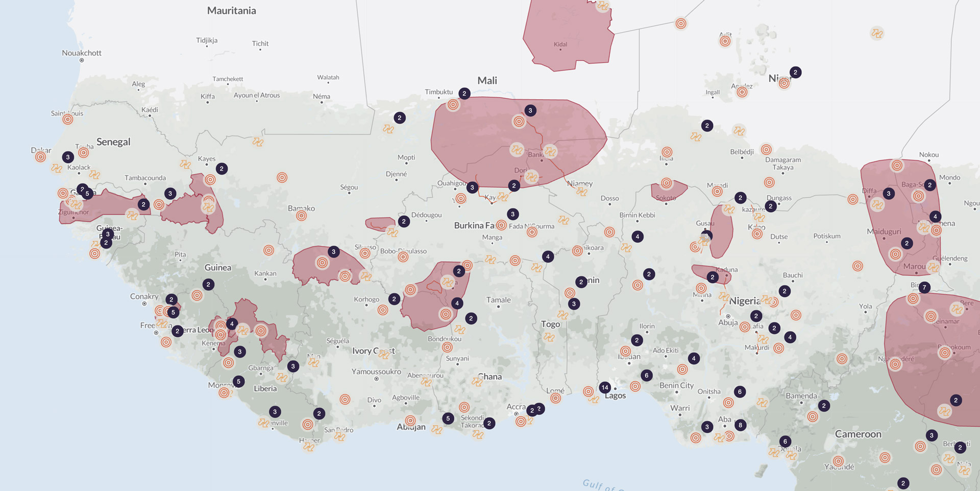Open the cluster of 3 near Dakar
The width and height of the screenshot is (980, 491).
click(68, 157)
